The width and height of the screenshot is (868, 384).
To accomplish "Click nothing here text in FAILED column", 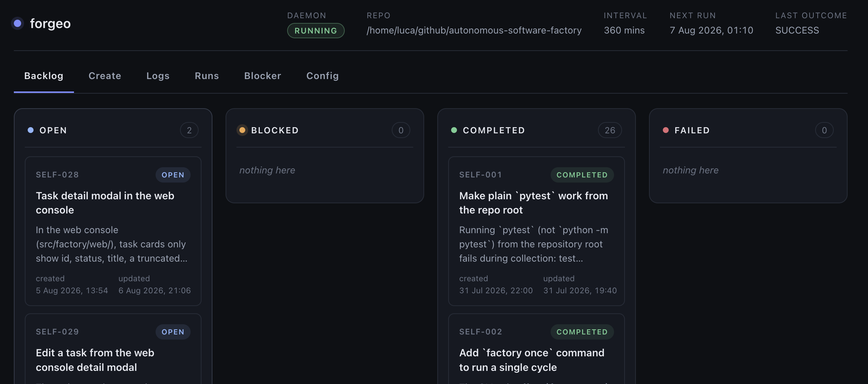I will (x=691, y=170).
